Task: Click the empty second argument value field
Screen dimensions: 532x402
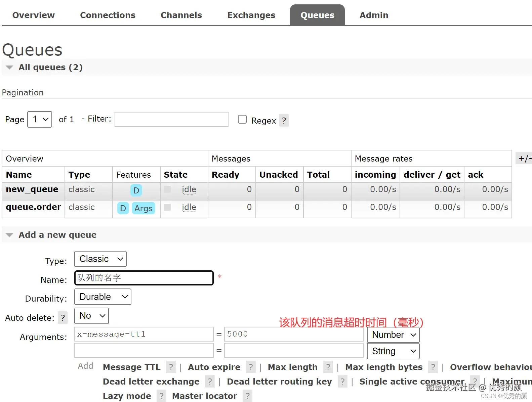Action: tap(294, 350)
